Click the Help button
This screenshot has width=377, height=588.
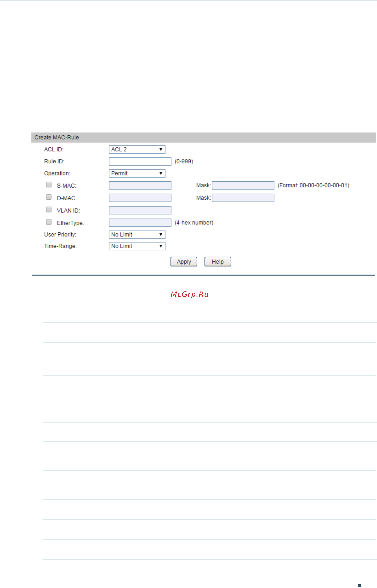pos(218,262)
